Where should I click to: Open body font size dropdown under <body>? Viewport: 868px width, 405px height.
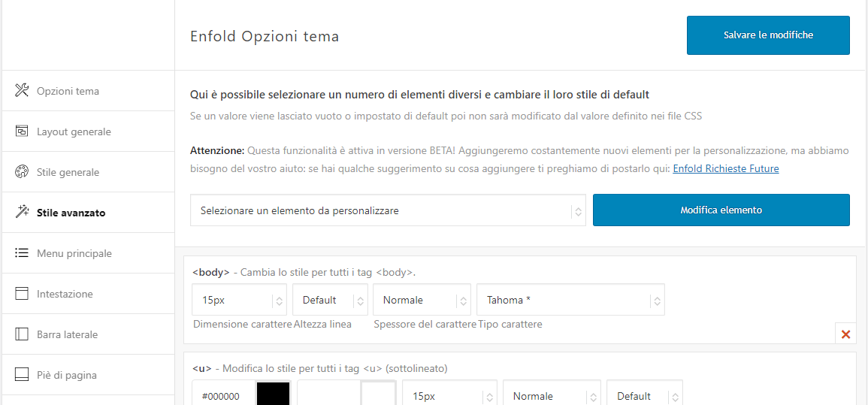(x=239, y=300)
